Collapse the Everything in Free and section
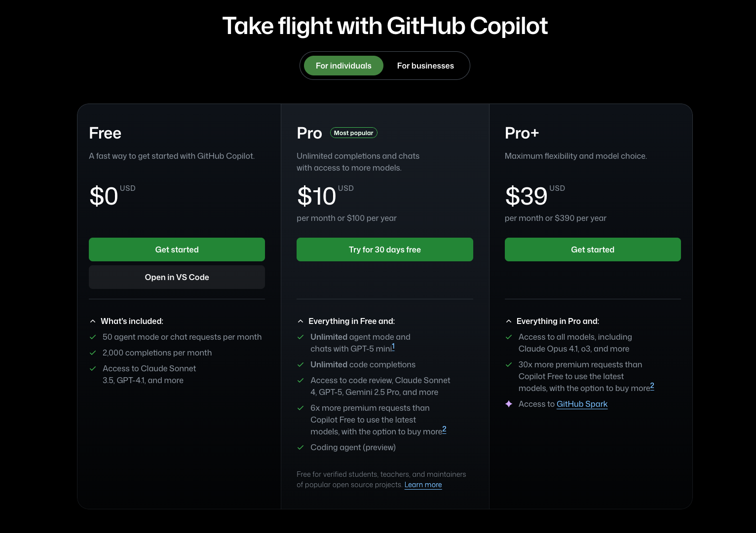The width and height of the screenshot is (756, 533). 301,321
